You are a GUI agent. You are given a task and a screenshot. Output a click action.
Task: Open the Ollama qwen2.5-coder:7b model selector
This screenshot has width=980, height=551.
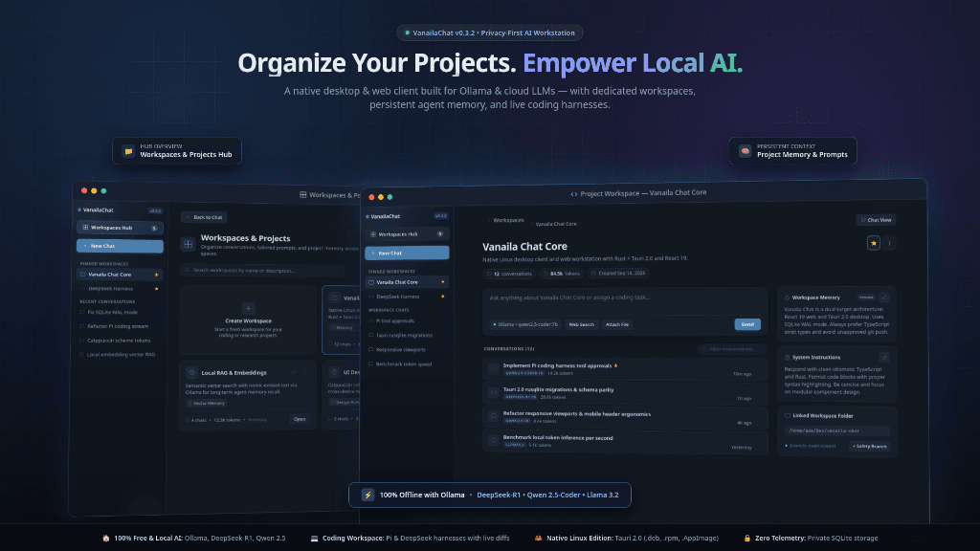coord(525,325)
